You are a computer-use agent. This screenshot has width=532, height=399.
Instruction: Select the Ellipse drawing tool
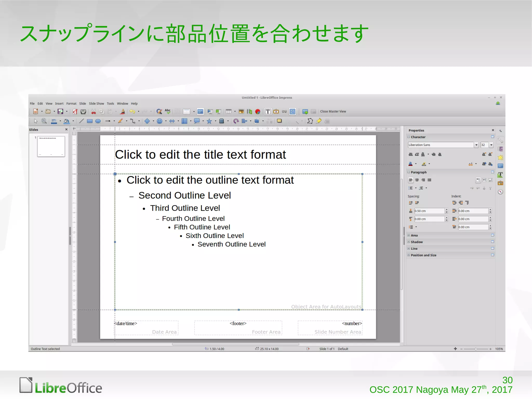click(x=98, y=121)
